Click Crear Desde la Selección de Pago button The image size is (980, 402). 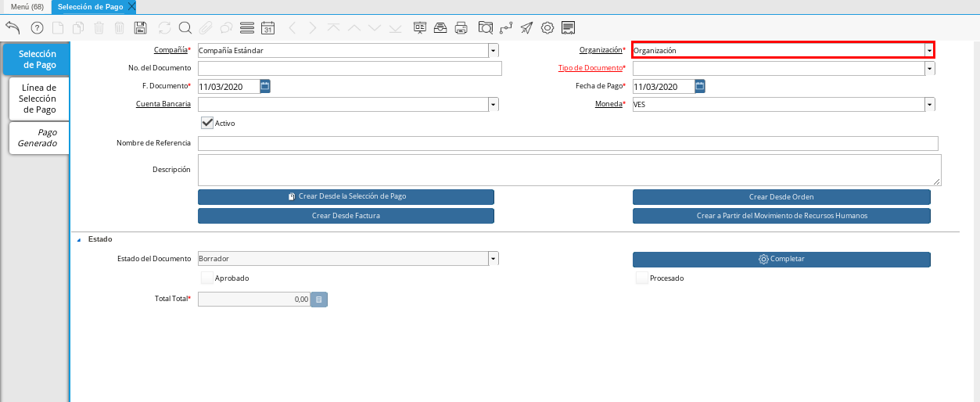coord(346,196)
